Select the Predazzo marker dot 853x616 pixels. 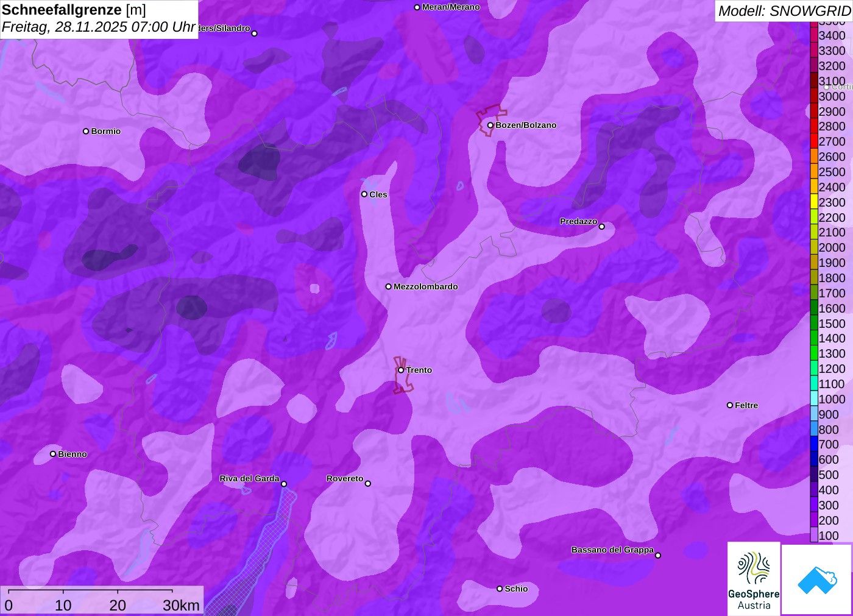point(602,227)
